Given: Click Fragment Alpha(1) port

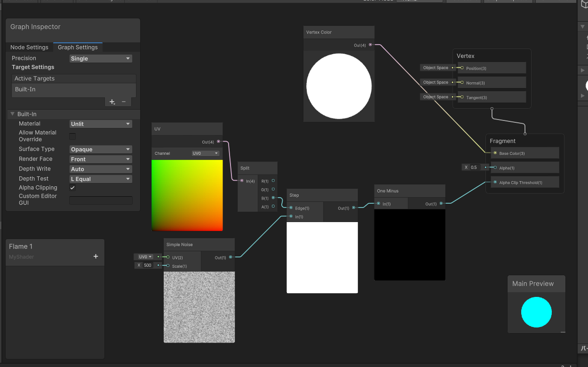Looking at the screenshot, I should pyautogui.click(x=495, y=167).
